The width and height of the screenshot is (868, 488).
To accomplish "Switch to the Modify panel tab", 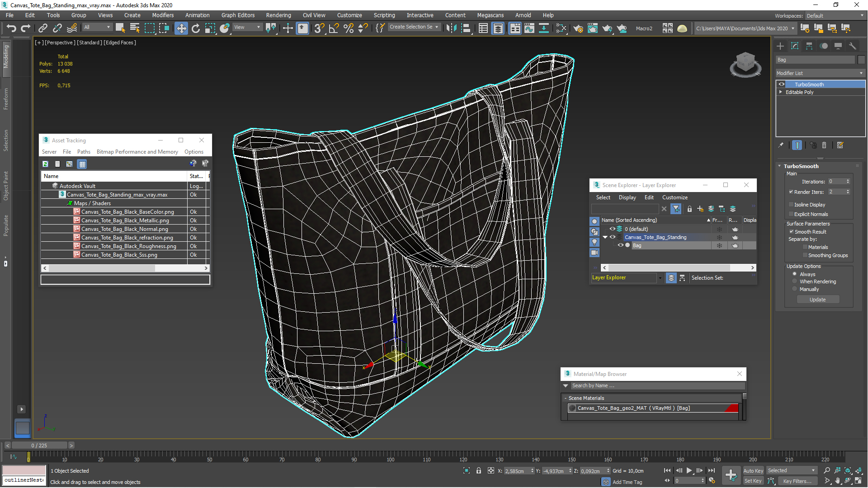I will (x=795, y=46).
